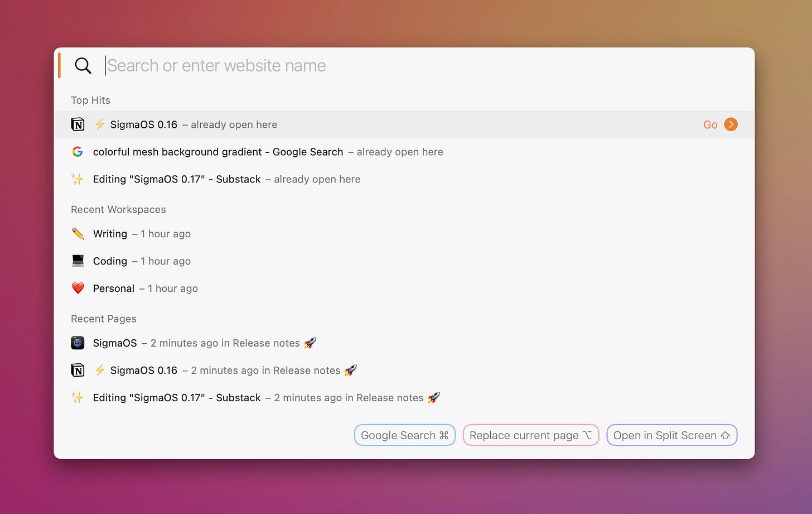Viewport: 812px width, 514px height.
Task: Click sparkles icon in the Top Hits Substack row
Action: coord(78,179)
